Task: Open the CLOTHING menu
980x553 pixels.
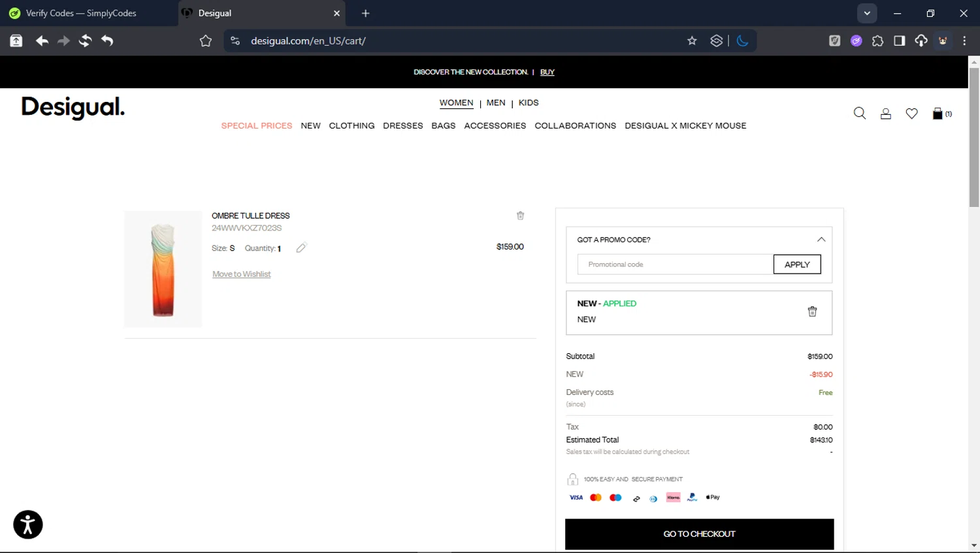Action: tap(351, 125)
